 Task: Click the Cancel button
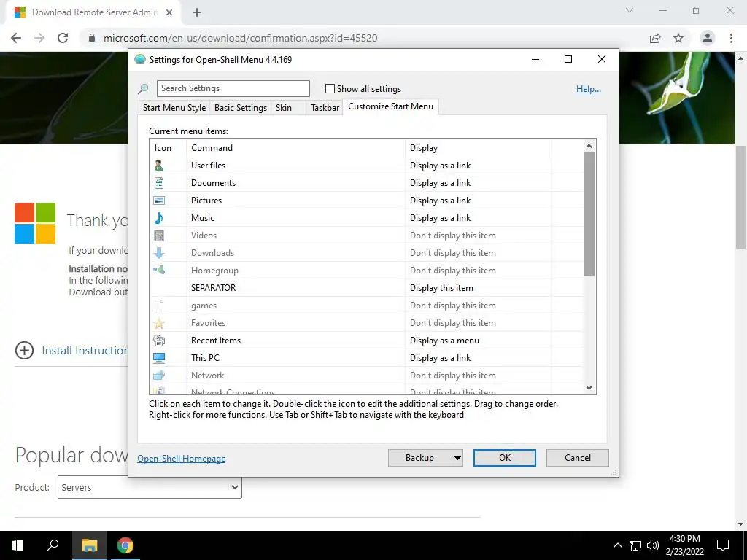click(578, 458)
